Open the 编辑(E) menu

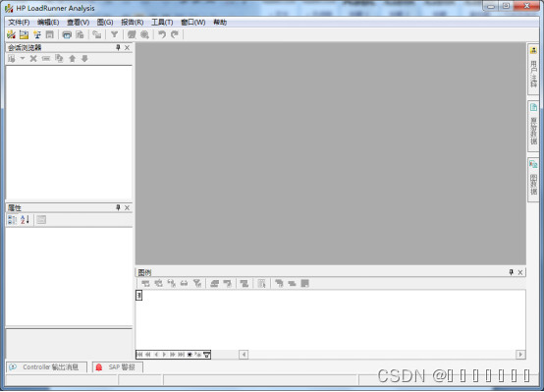pyautogui.click(x=48, y=23)
